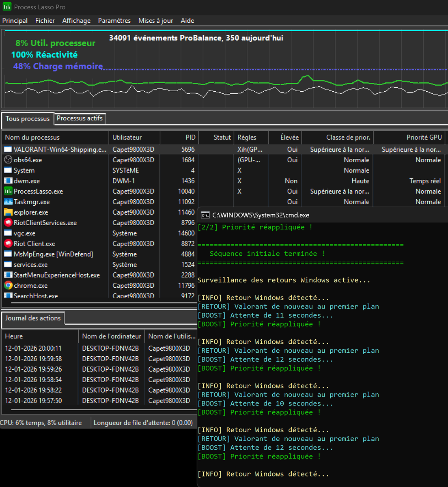The width and height of the screenshot is (448, 487).
Task: Select PID 5696 cell of VALORANT row
Action: pyautogui.click(x=188, y=149)
